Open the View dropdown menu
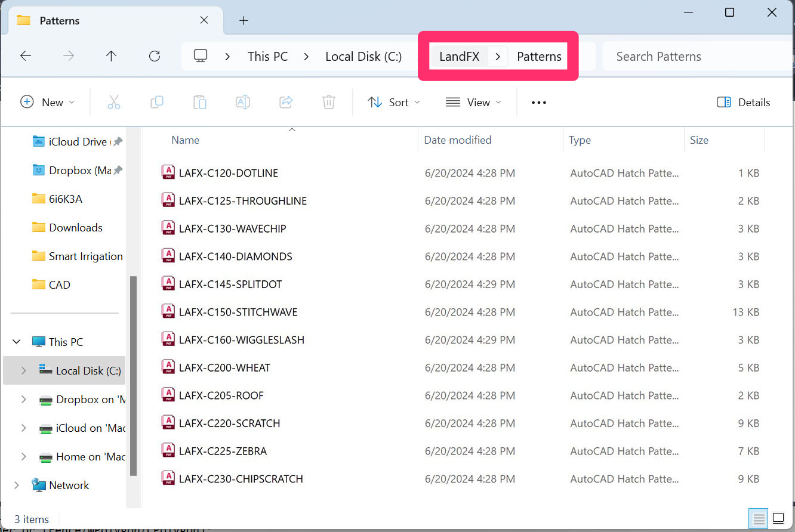The image size is (795, 532). point(473,102)
